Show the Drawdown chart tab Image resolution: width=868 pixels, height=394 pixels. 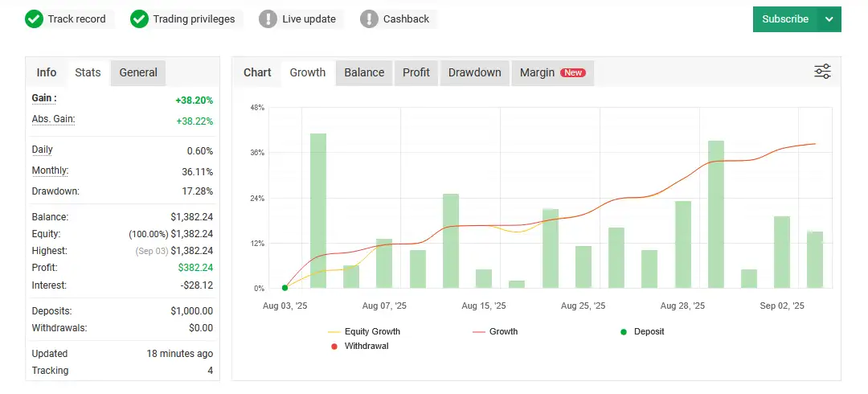(474, 72)
